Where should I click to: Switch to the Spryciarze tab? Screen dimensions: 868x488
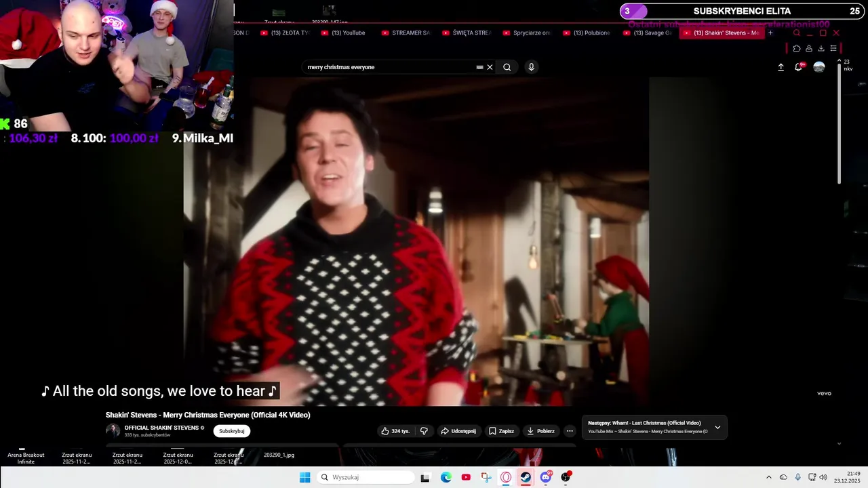pyautogui.click(x=526, y=33)
